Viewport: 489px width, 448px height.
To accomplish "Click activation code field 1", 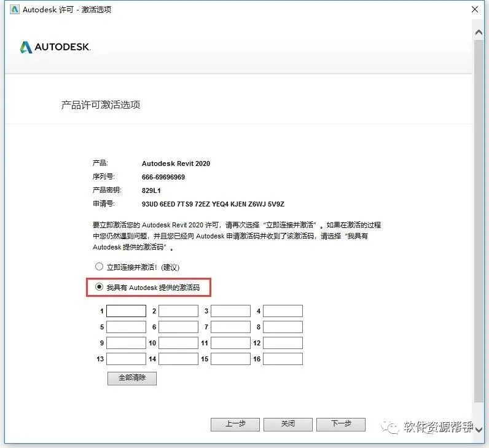I will (126, 311).
